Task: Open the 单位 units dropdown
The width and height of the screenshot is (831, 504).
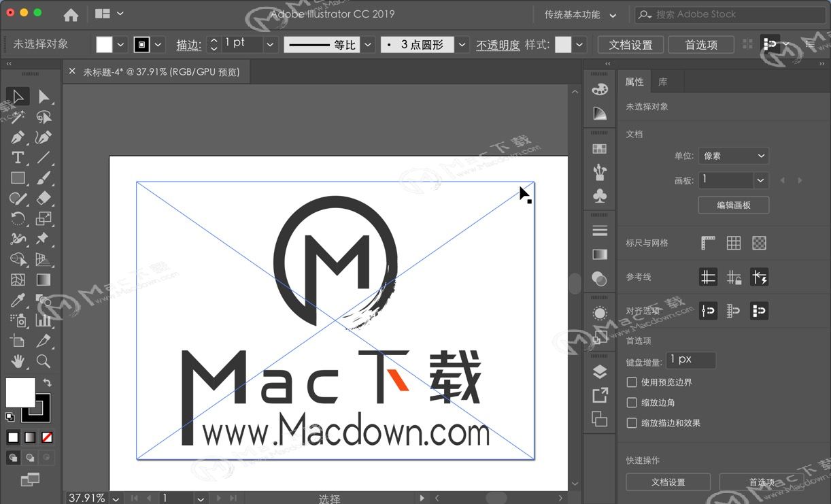Action: [x=734, y=156]
